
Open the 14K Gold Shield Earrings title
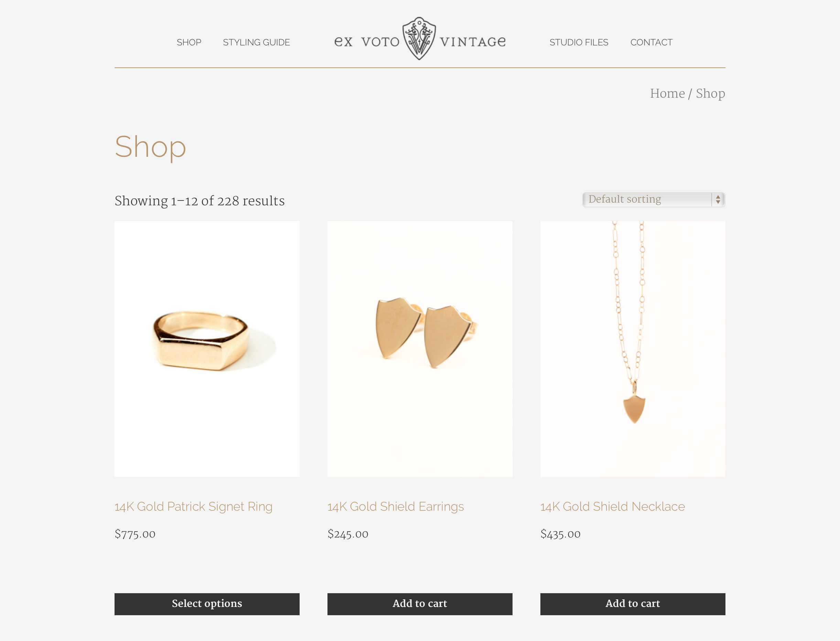pyautogui.click(x=396, y=506)
